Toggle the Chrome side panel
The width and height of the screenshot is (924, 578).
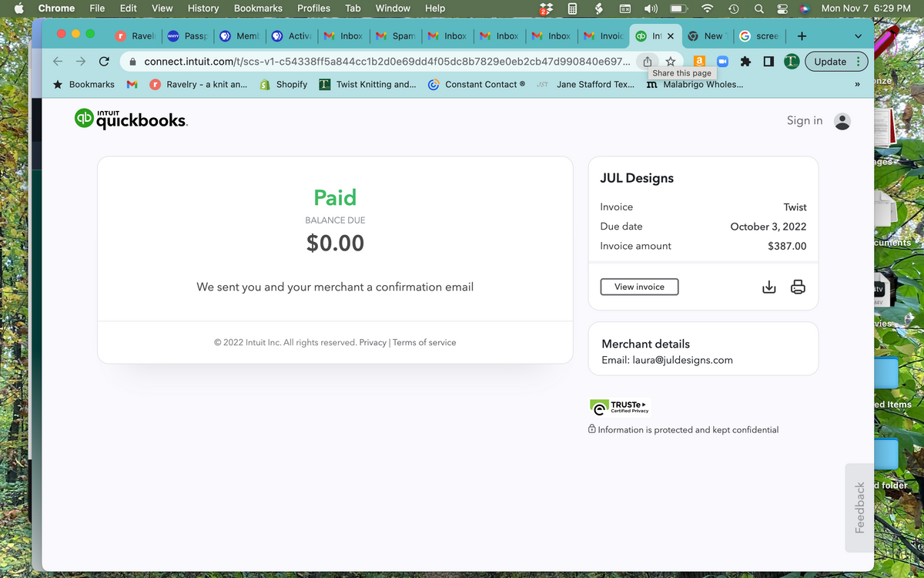tap(768, 62)
